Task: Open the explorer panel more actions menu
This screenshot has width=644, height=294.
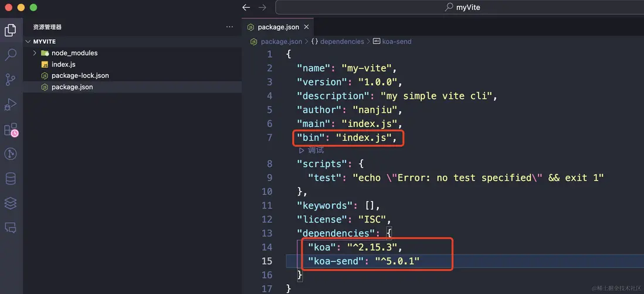Action: [229, 27]
